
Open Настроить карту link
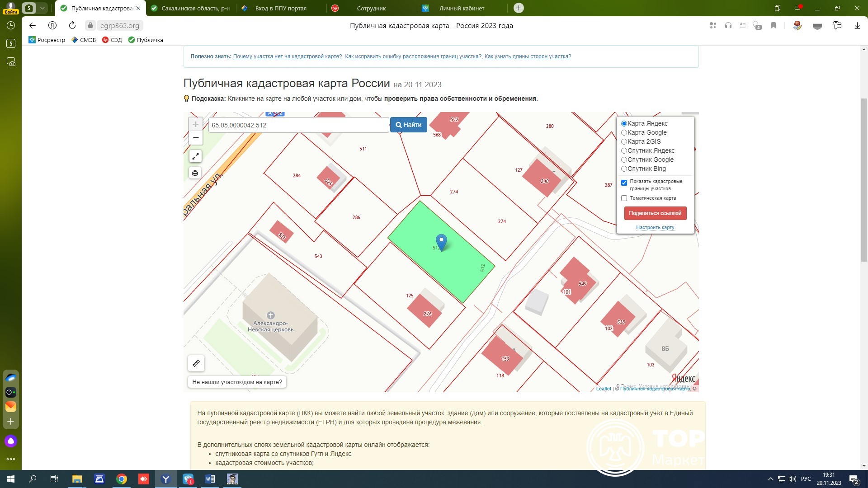pos(655,227)
